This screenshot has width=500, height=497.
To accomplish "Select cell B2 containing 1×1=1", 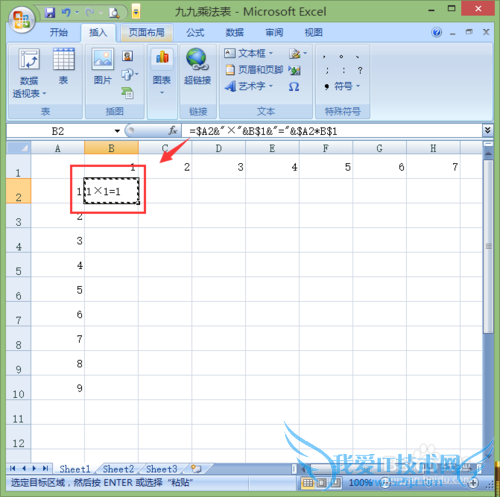I will click(x=111, y=191).
